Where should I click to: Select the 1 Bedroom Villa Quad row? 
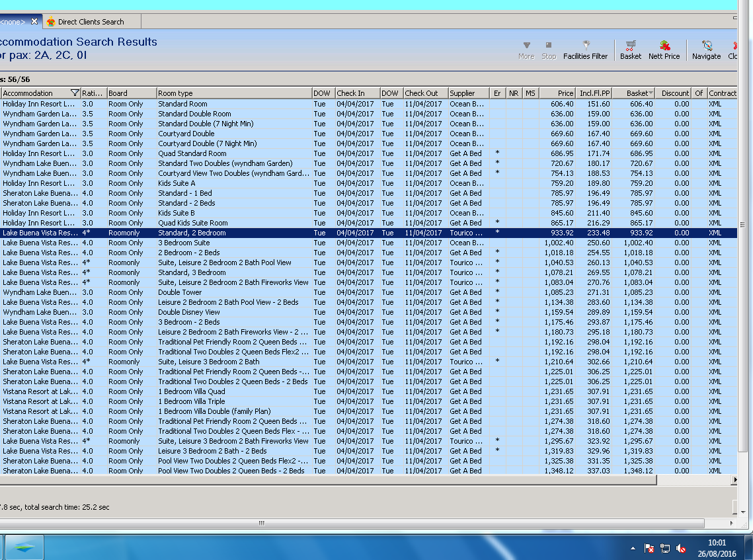[368, 391]
